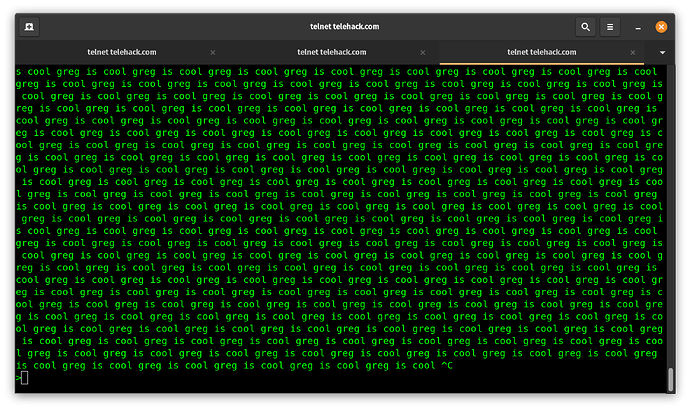Screen dimensions: 690x410
Task: Open the hamburger menu
Action: 610,27
